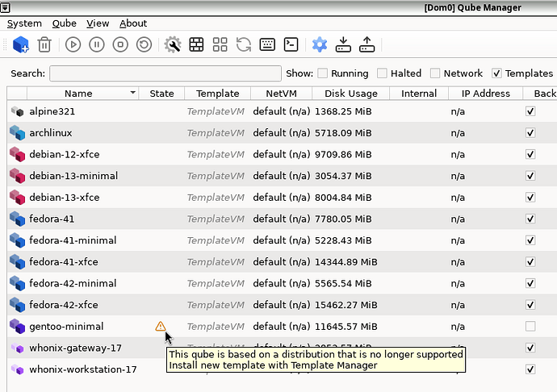The width and height of the screenshot is (557, 392).
Task: Click the Create new qube icon
Action: pos(21,44)
